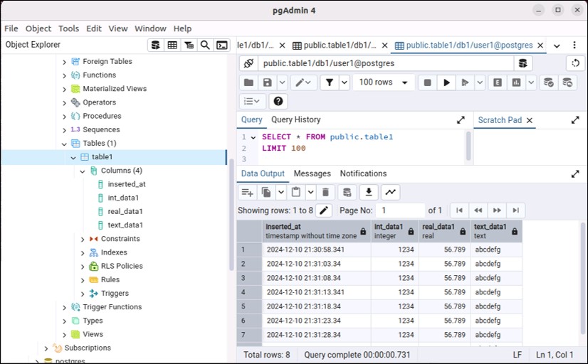Open the Tools menu
Viewport: 588px width, 364px height.
pyautogui.click(x=68, y=28)
